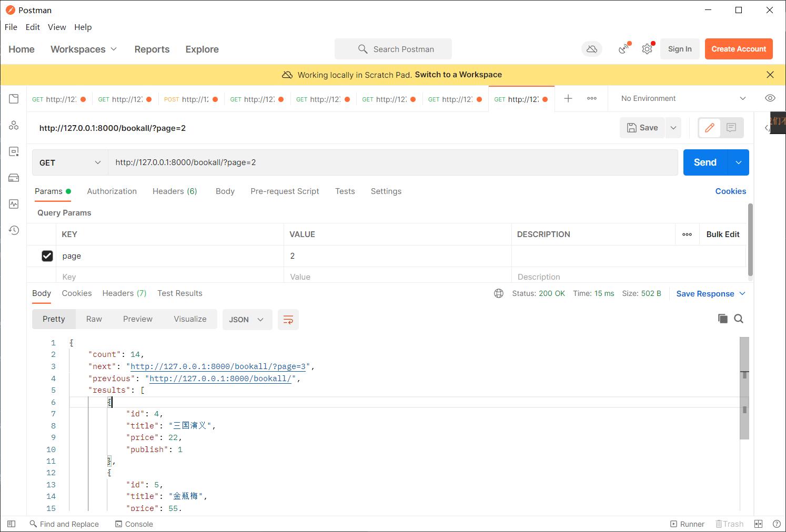Open the Tests tab
Viewport: 786px width, 532px height.
click(x=345, y=191)
